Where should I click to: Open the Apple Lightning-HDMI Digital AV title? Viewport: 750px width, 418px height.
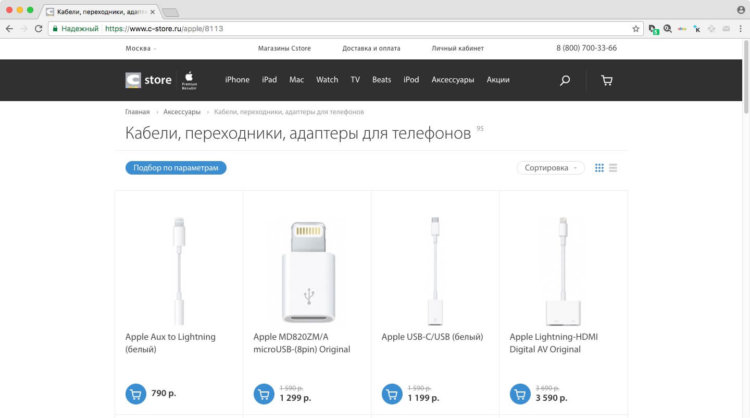(x=553, y=343)
